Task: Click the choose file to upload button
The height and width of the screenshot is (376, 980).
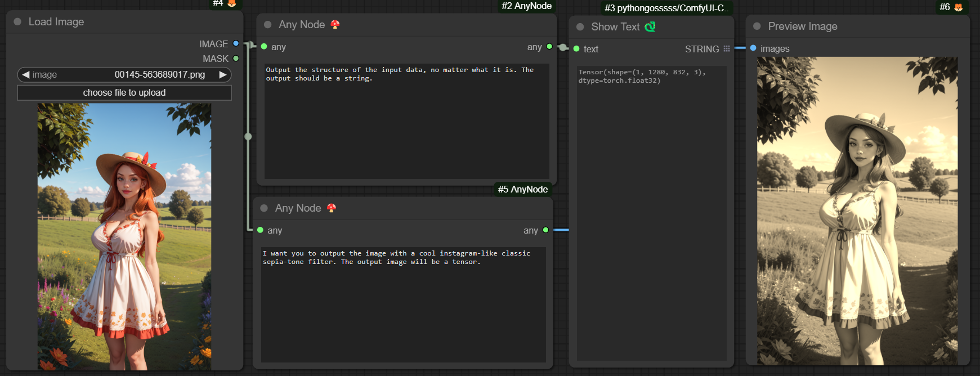Action: [124, 93]
